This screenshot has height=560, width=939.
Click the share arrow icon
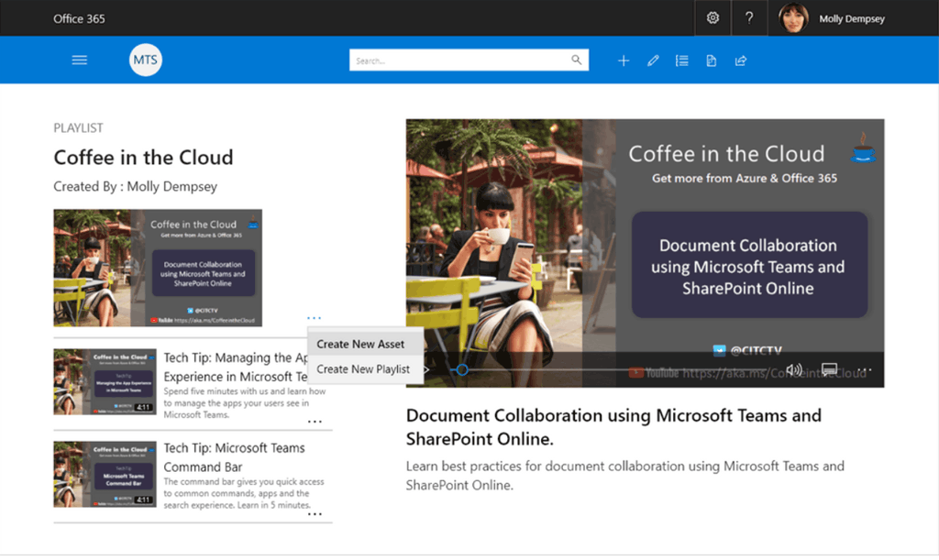coord(741,60)
